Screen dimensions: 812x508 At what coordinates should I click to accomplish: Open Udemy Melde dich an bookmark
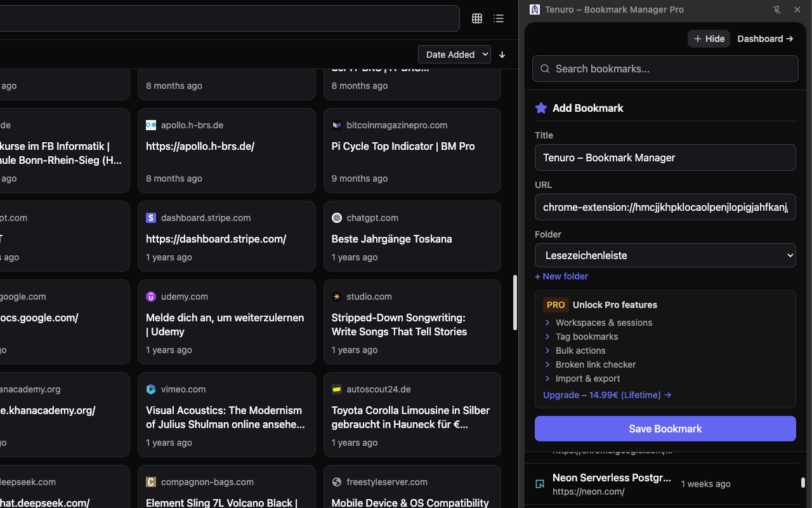click(x=226, y=322)
